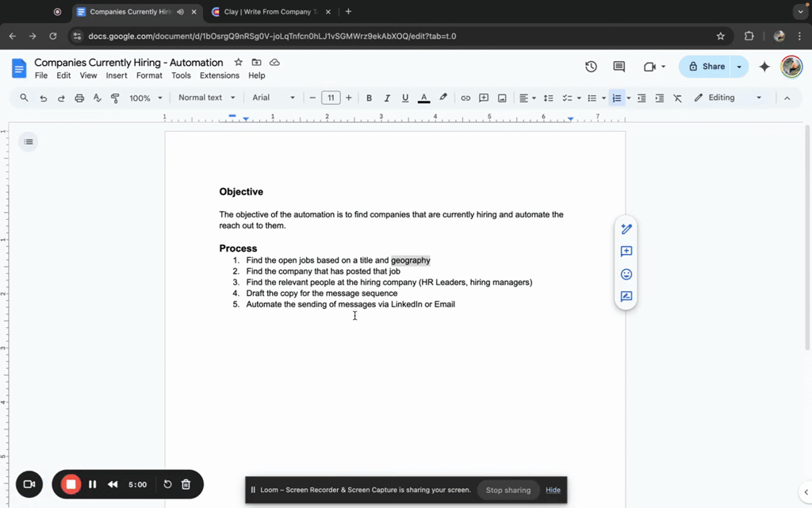Image resolution: width=812 pixels, height=508 pixels.
Task: Click the print icon in toolbar
Action: coord(79,98)
